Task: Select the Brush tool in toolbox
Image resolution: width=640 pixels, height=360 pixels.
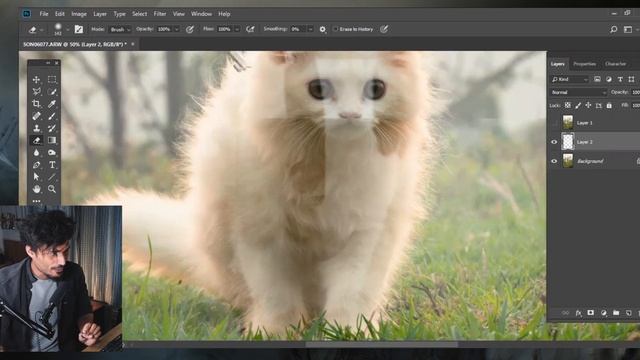Action: click(52, 116)
